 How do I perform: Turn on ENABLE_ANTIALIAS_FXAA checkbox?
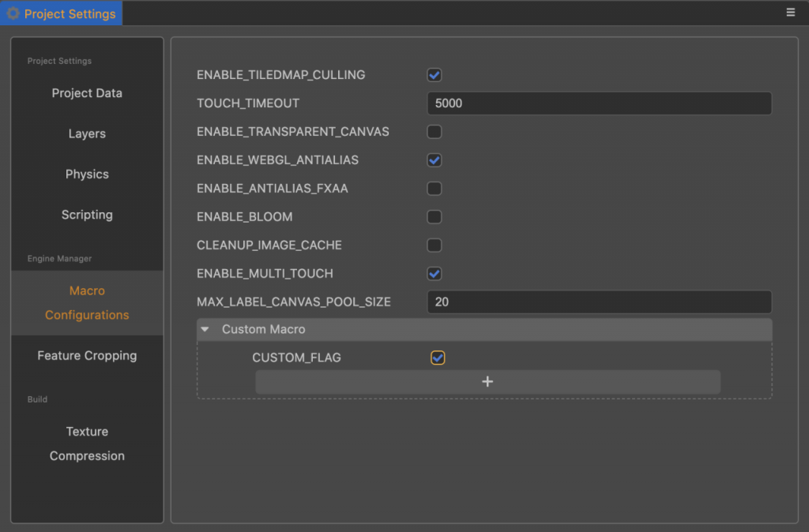coord(435,189)
